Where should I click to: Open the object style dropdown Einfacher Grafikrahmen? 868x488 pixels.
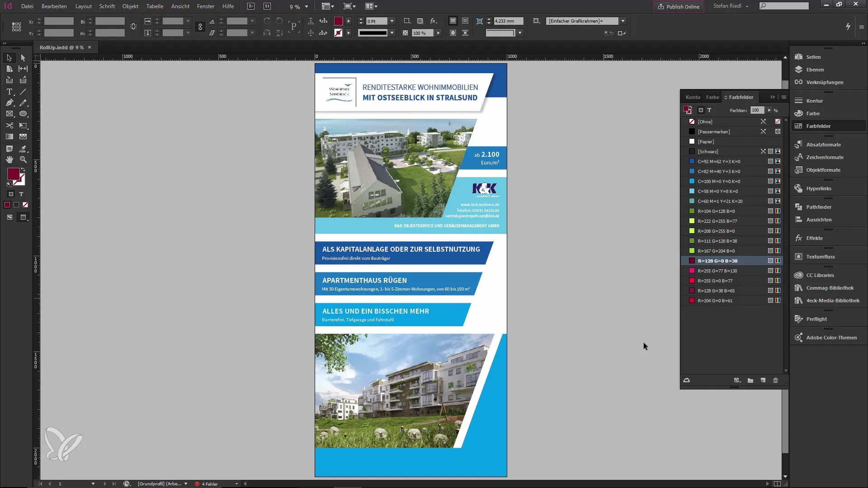point(623,21)
